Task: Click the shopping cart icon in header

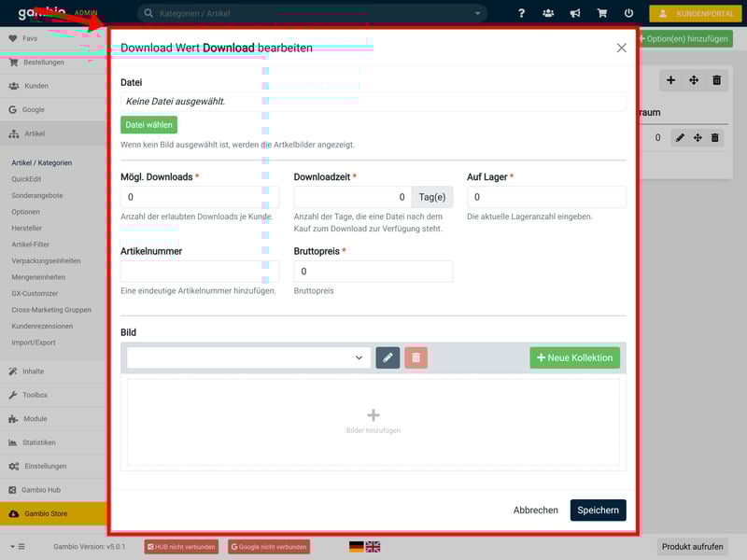Action: click(x=601, y=14)
